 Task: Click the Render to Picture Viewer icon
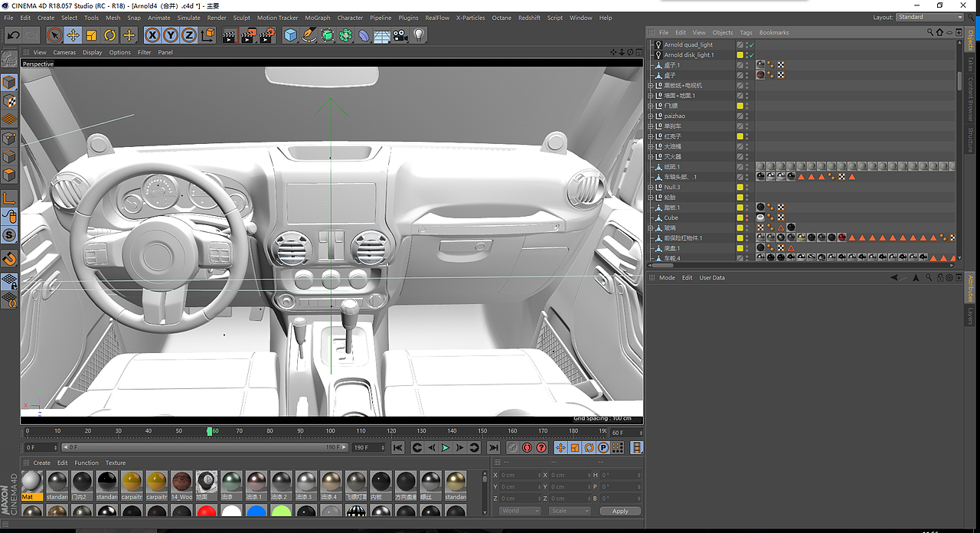click(x=248, y=35)
